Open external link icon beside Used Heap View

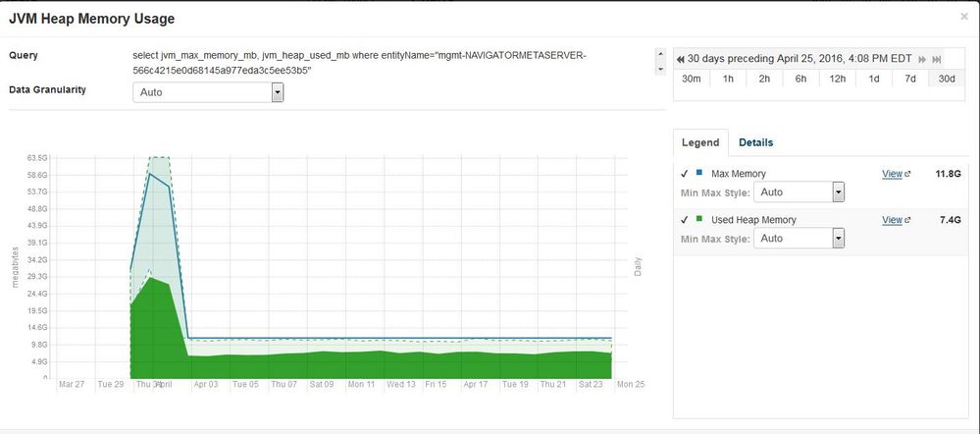coord(907,220)
